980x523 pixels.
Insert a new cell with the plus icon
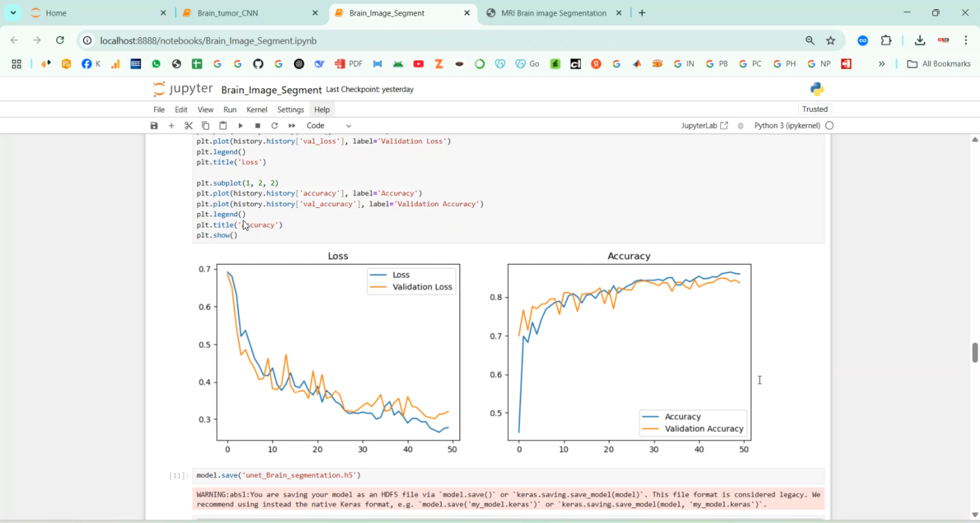(171, 126)
